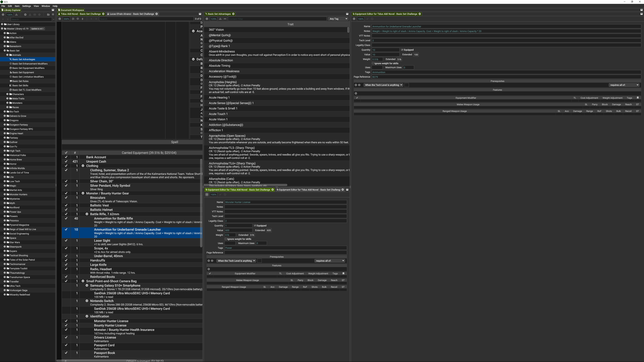Open Library Explorer settings with the gear icon
Image resolution: width=644 pixels, height=362 pixels.
point(40,15)
